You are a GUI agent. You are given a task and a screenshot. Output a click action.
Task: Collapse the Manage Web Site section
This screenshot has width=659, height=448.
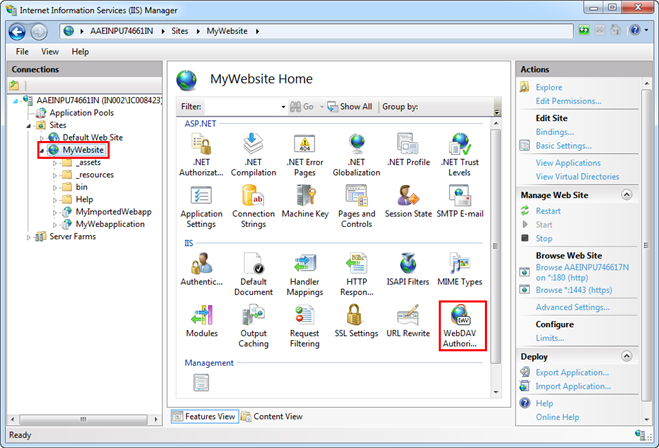627,194
